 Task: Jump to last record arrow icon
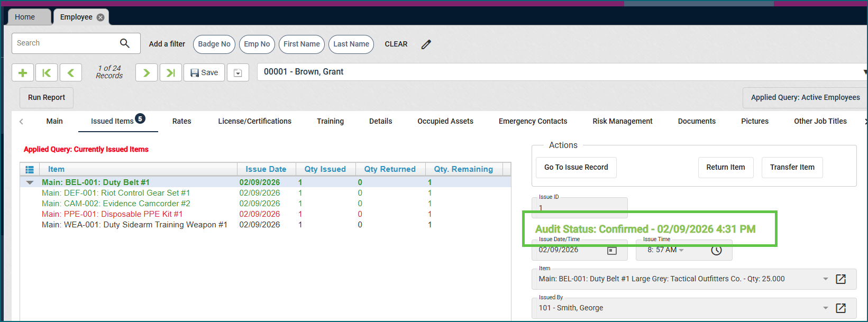(171, 73)
